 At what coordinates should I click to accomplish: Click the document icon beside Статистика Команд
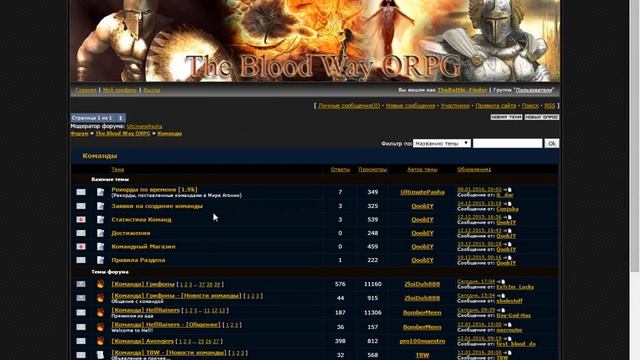(x=100, y=219)
